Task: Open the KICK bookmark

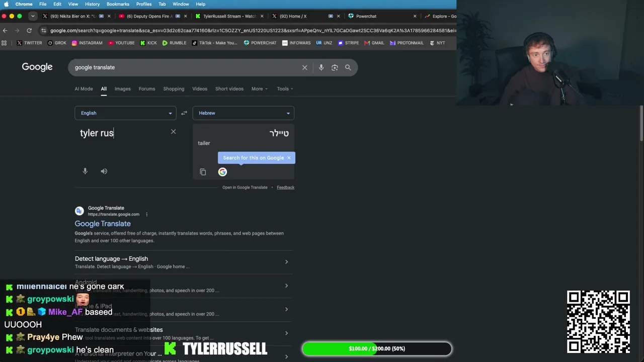Action: (148, 43)
